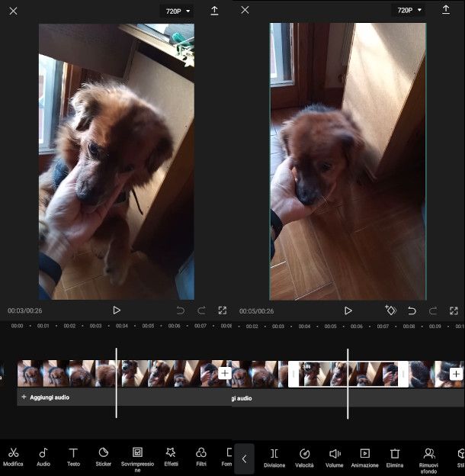Image resolution: width=465 pixels, height=476 pixels.
Task: Open the Sovrimpressione overlay tool
Action: point(137,459)
